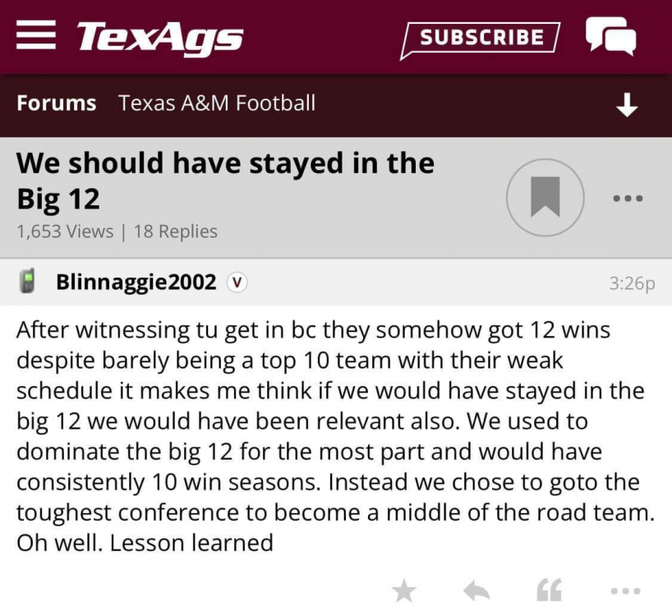Open the chat bubbles messages icon
Image resolution: width=672 pixels, height=616 pixels.
[610, 37]
